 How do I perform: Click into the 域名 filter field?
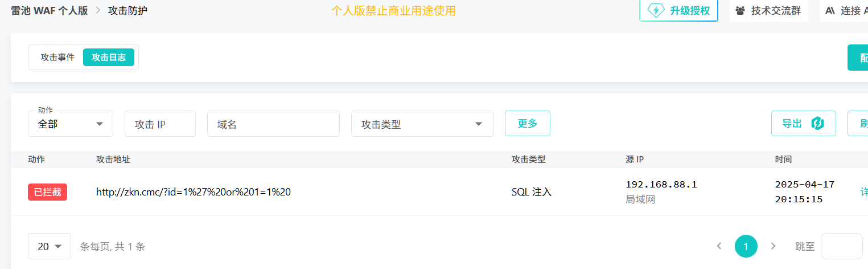[273, 124]
